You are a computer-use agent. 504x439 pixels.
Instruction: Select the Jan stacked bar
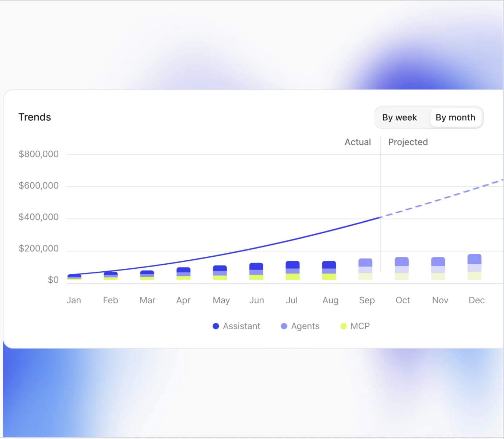point(74,277)
